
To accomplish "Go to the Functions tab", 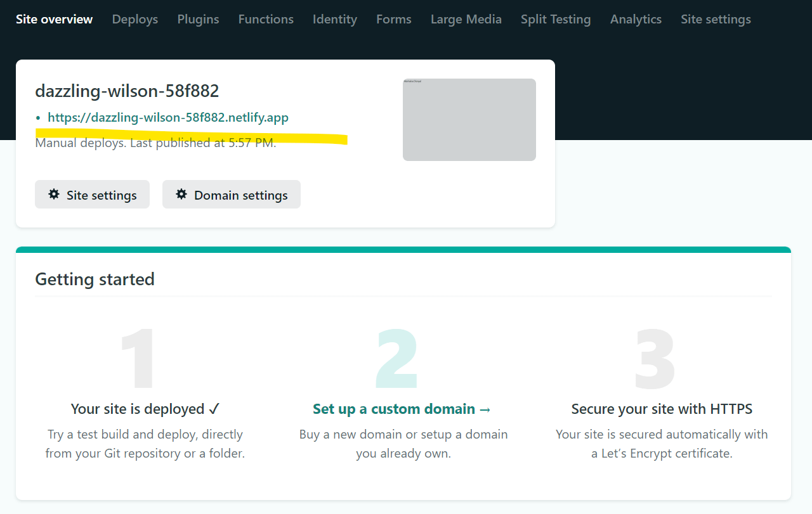I will point(266,19).
